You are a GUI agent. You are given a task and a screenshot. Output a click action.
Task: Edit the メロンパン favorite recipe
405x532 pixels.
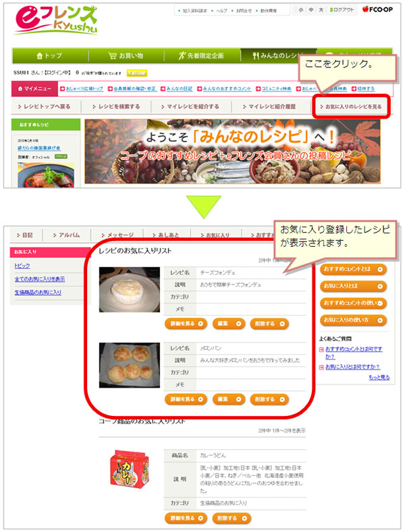(x=229, y=399)
